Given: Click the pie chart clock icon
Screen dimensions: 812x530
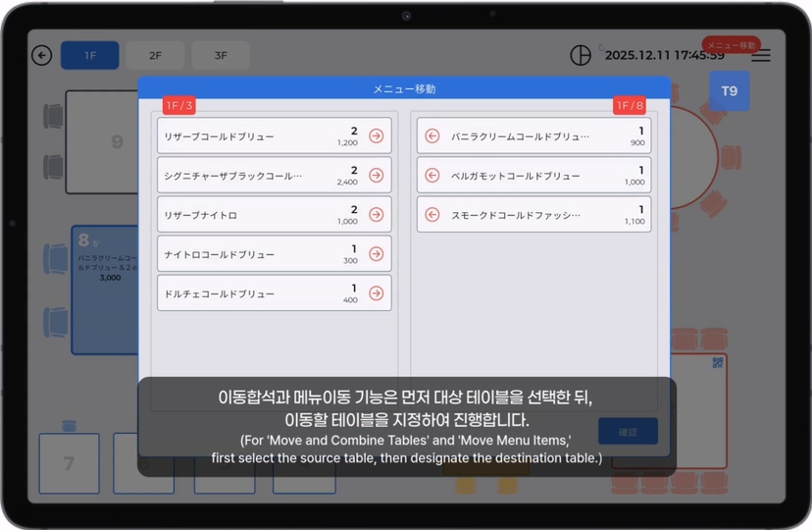Looking at the screenshot, I should click(x=581, y=56).
